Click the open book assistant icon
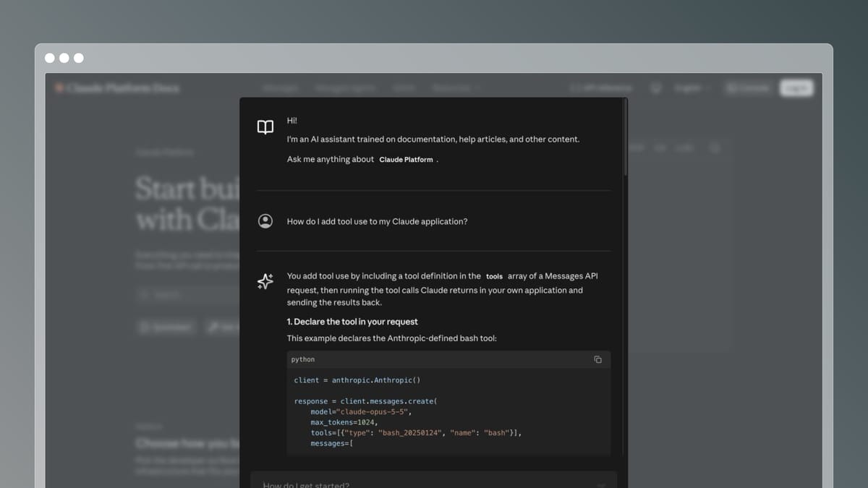The height and width of the screenshot is (488, 868). 265,127
